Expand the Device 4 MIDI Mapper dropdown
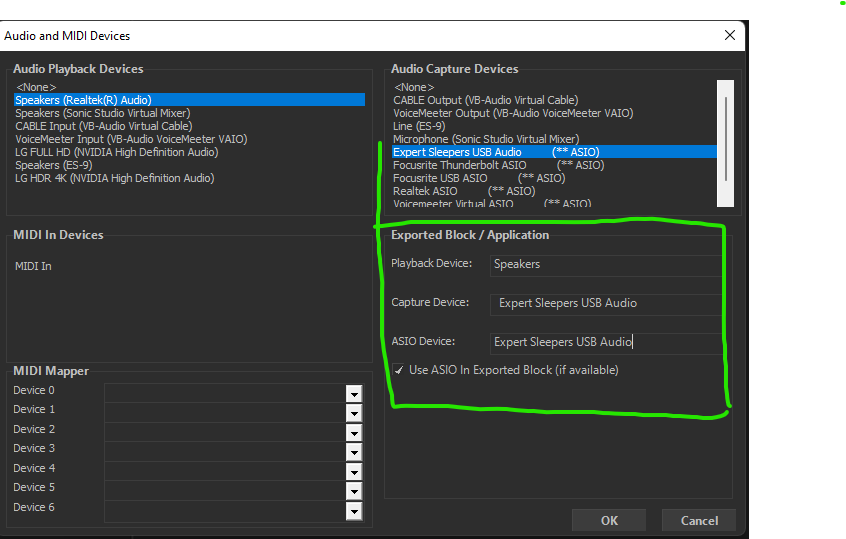Screen dimensions: 846x539 point(354,472)
